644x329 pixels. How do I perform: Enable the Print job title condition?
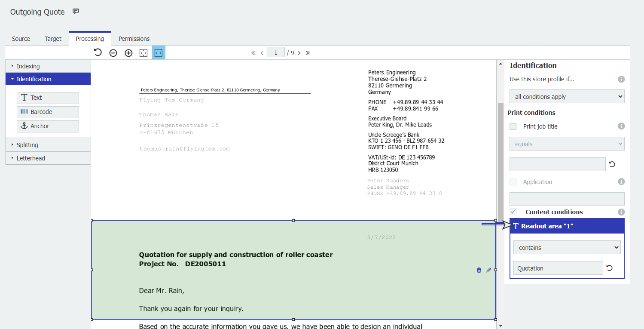(x=513, y=126)
